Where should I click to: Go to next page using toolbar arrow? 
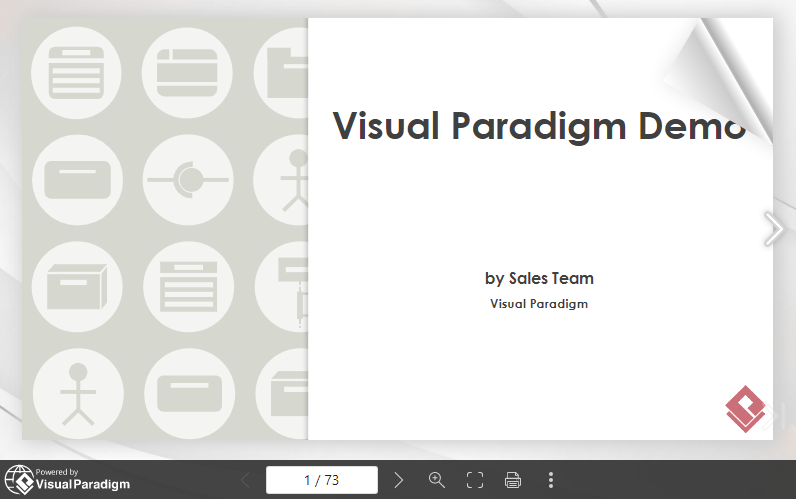click(399, 480)
